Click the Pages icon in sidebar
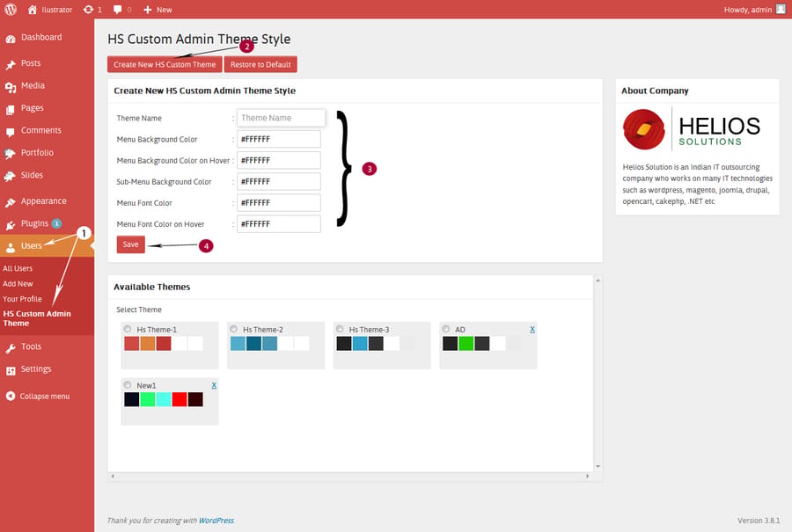 click(x=10, y=110)
